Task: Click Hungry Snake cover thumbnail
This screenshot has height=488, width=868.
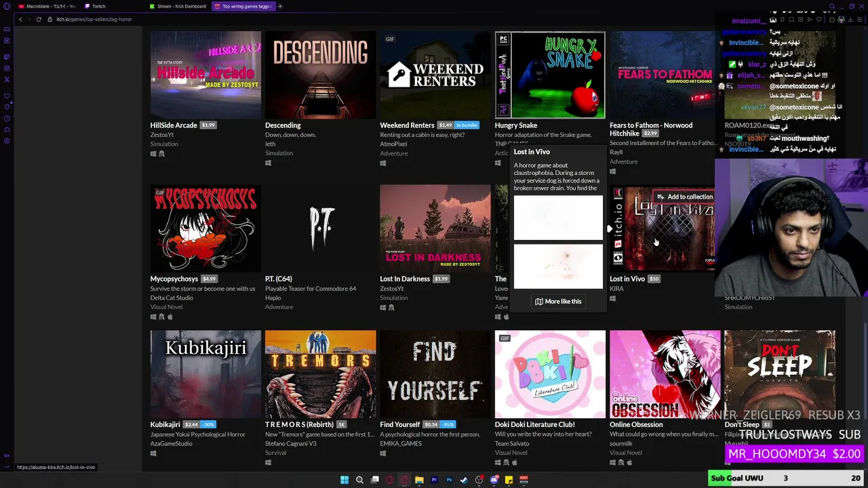Action: pos(550,75)
